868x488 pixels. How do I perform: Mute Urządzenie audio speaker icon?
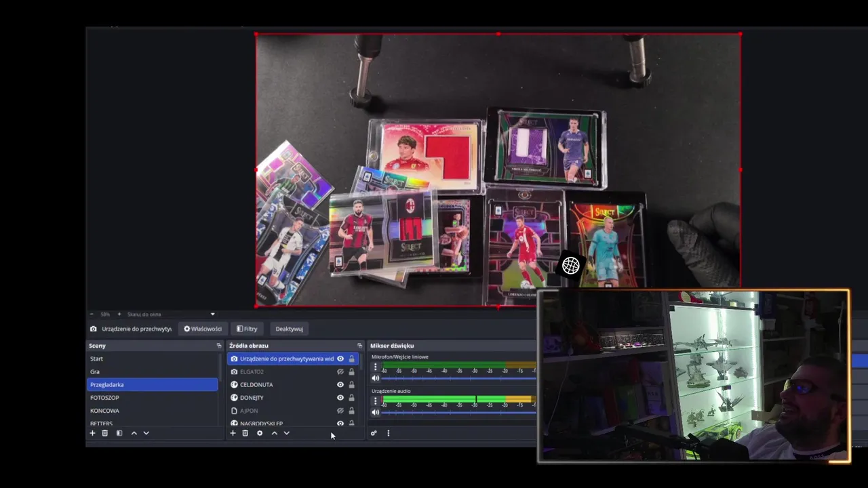tap(375, 412)
